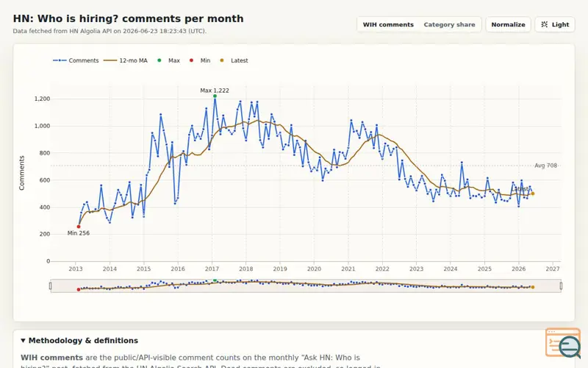Click the 'Min 256' annotation text
The width and height of the screenshot is (588, 368).
[x=79, y=233]
